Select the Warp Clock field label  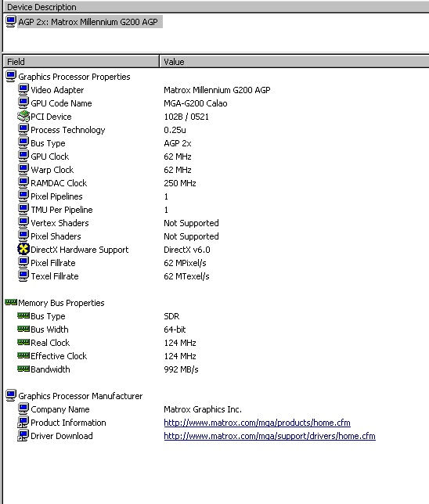pos(52,170)
